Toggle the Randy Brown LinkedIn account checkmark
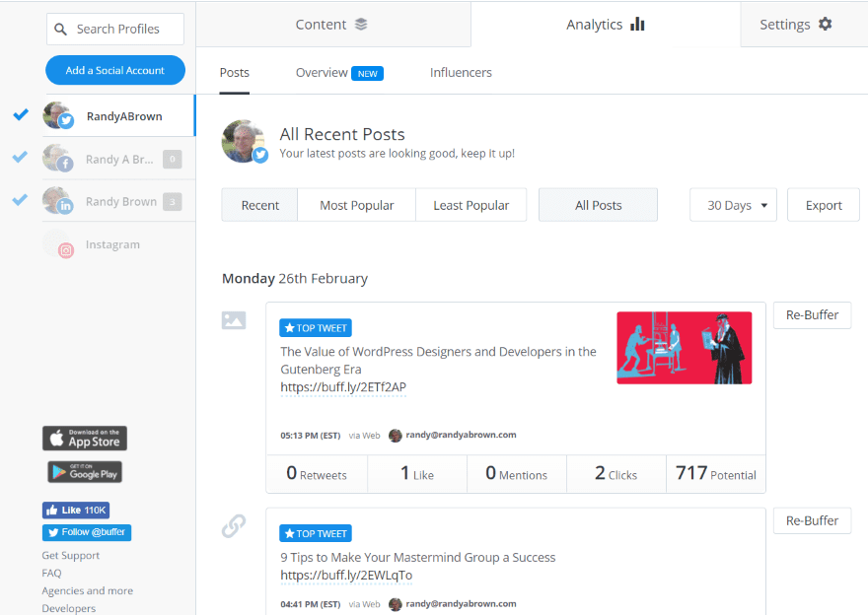Screen dimensions: 868x615 point(21,200)
